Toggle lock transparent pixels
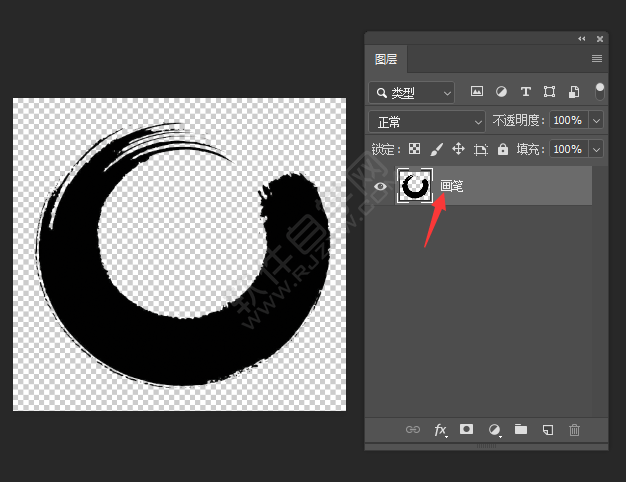 point(414,149)
